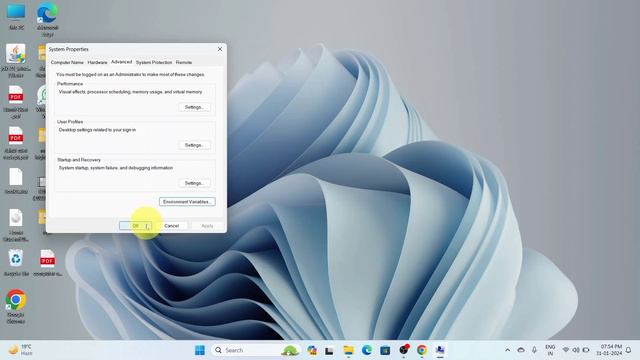Viewport: 640px width, 360px height.
Task: Open Task View on the taskbar
Action: (x=329, y=350)
